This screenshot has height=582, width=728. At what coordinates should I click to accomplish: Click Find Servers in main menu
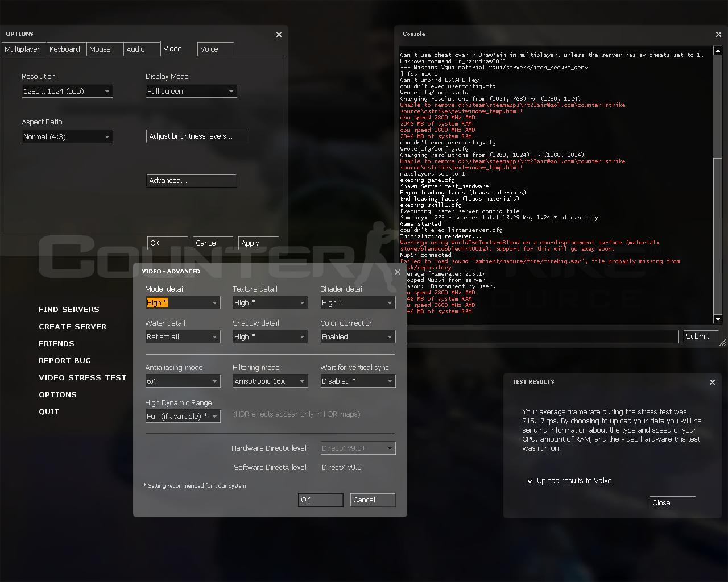(x=69, y=309)
